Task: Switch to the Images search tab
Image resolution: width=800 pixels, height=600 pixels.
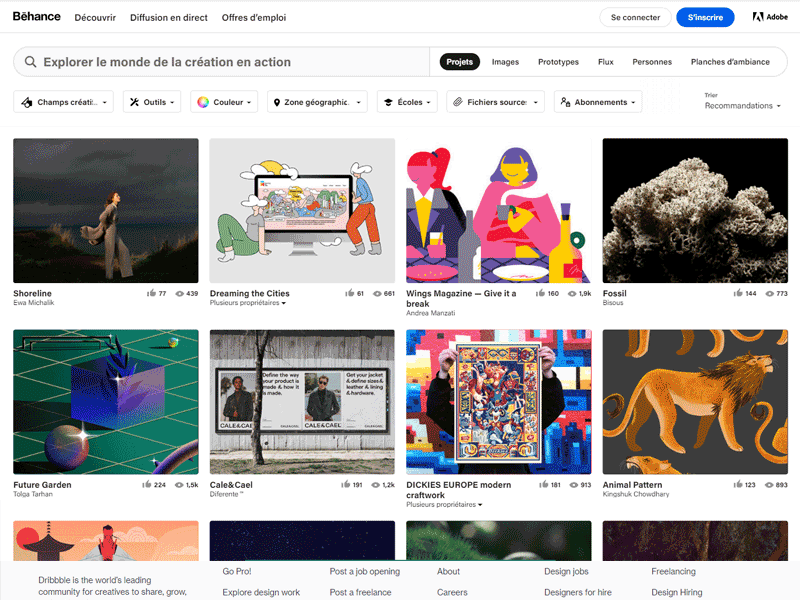Action: 505,61
